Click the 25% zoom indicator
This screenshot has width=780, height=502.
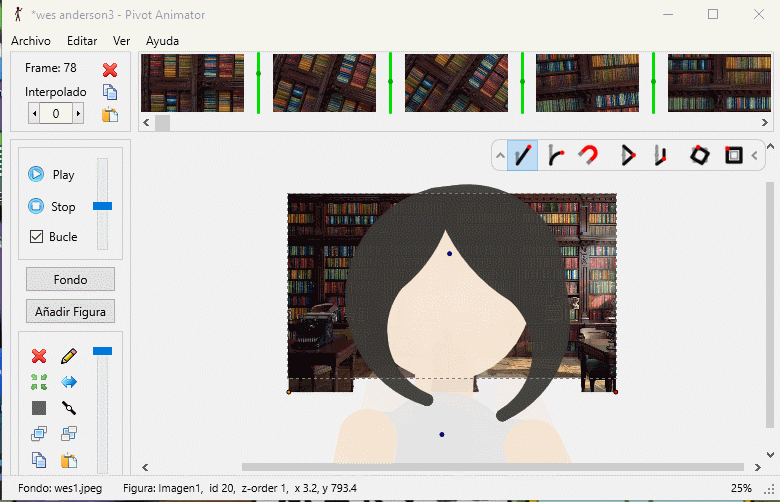coord(741,488)
